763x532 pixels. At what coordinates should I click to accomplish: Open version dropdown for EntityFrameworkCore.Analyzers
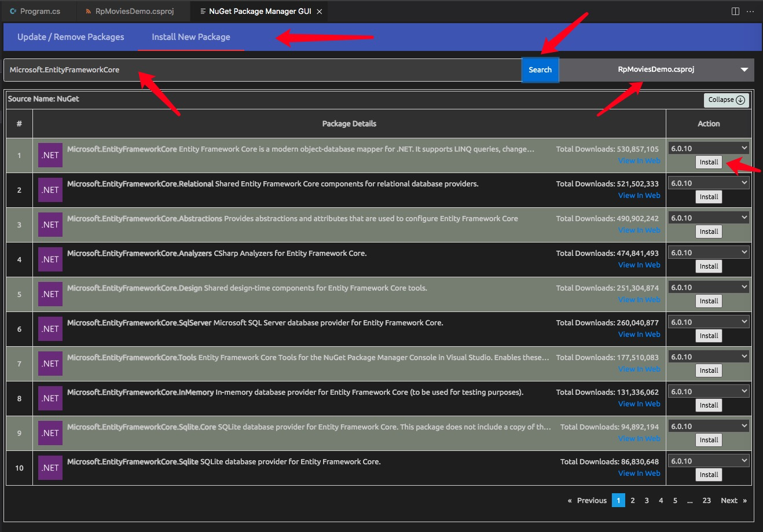[709, 252]
